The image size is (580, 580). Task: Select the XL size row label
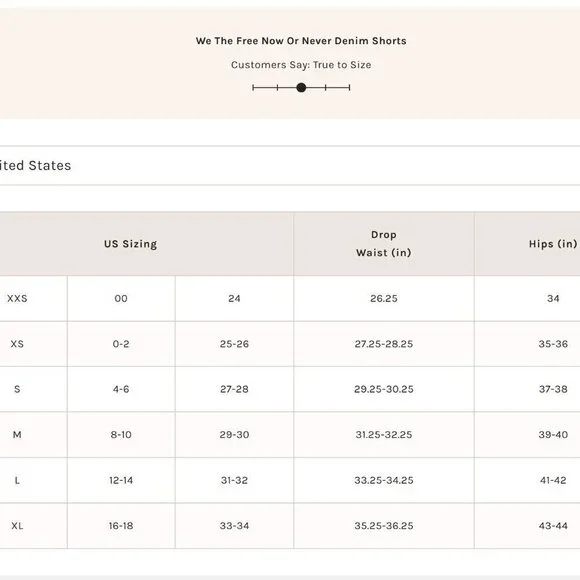point(17,526)
